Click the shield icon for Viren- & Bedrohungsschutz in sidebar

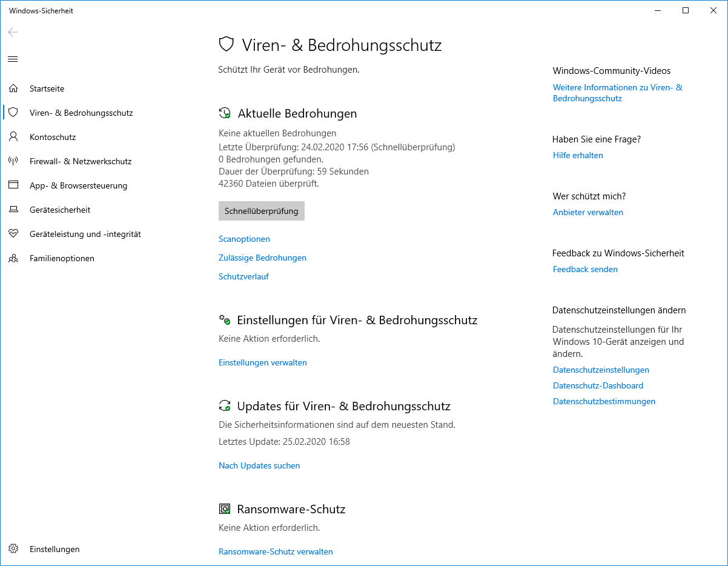click(x=13, y=113)
